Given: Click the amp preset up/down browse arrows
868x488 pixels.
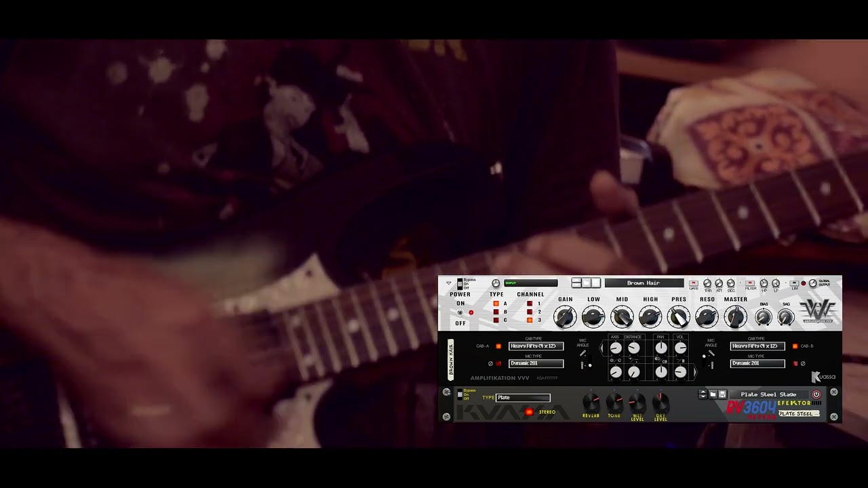Looking at the screenshot, I should pyautogui.click(x=576, y=283).
